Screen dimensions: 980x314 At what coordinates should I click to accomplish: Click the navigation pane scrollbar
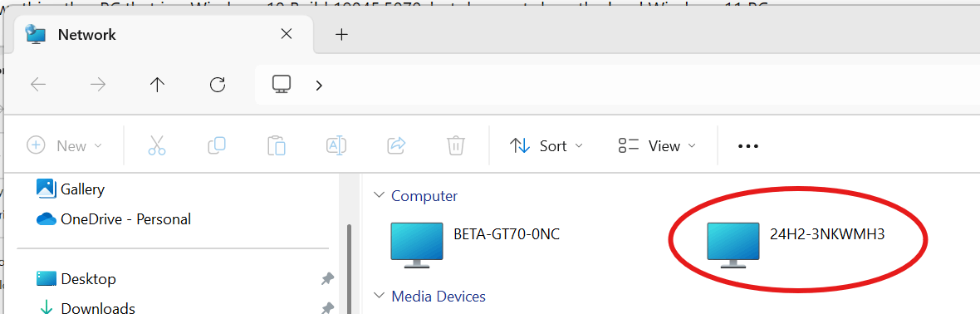point(349,269)
